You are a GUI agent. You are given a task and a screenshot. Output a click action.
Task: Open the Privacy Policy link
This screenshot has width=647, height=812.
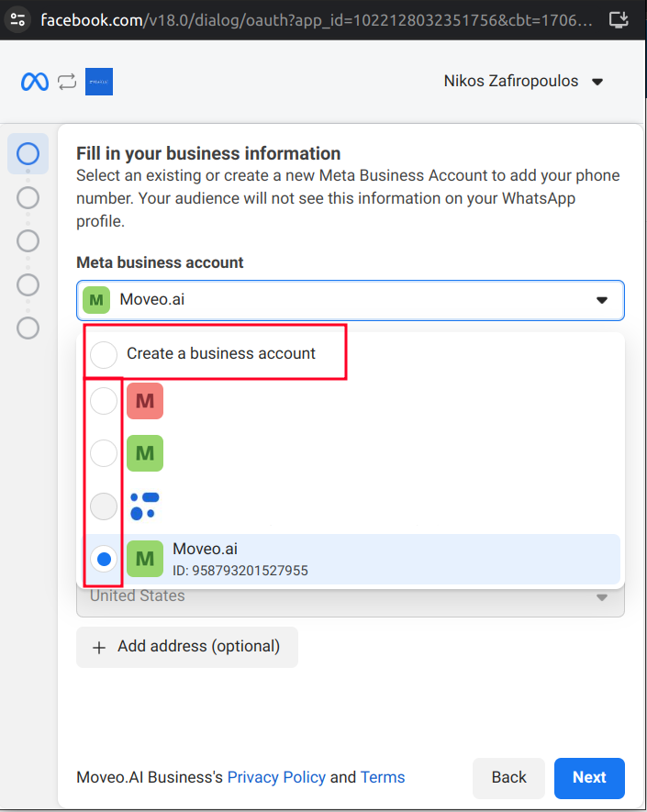(276, 777)
